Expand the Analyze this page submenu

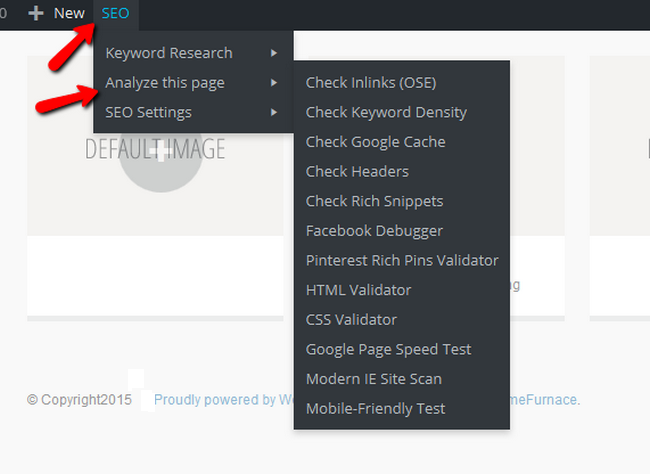(165, 83)
